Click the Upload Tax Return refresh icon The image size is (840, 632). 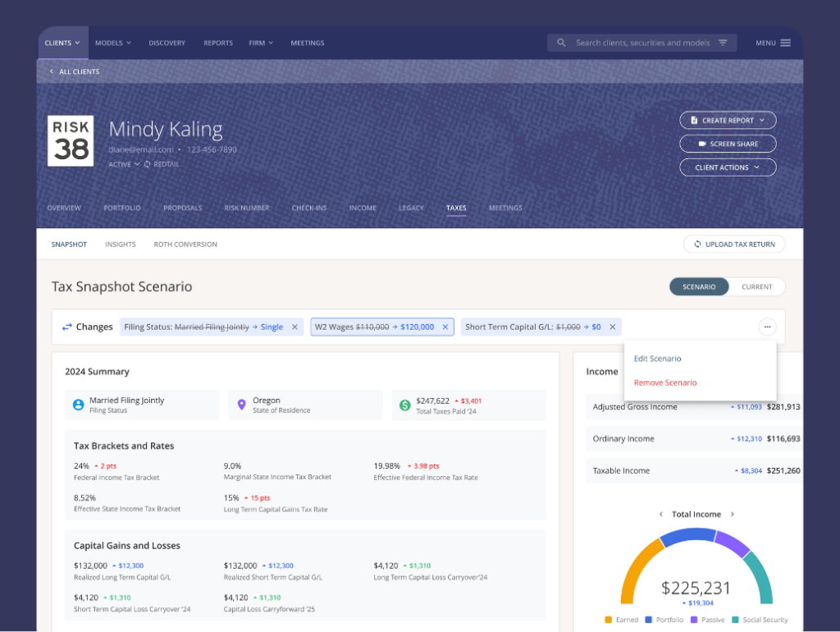[x=697, y=244]
